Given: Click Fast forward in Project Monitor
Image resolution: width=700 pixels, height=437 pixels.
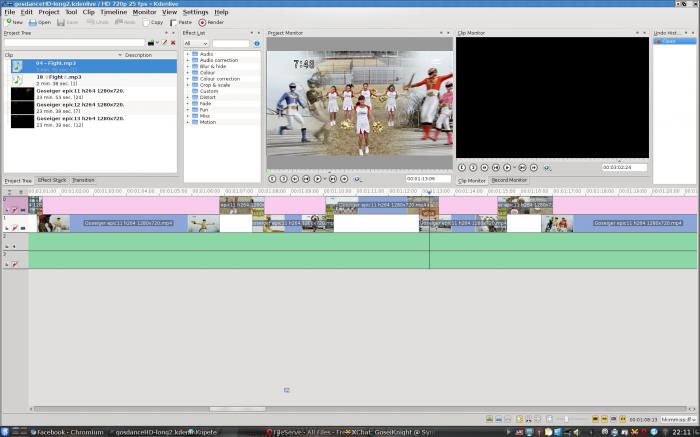Looking at the screenshot, I should point(344,179).
